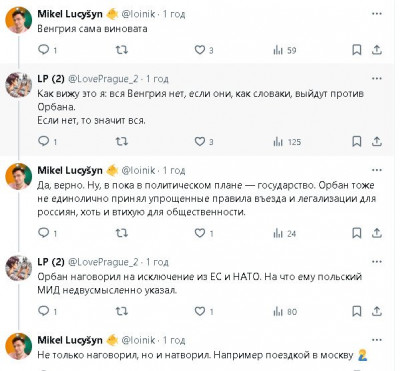Bookmark the tweet with 59 views
Viewport: 400px width, 371px height.
357,50
